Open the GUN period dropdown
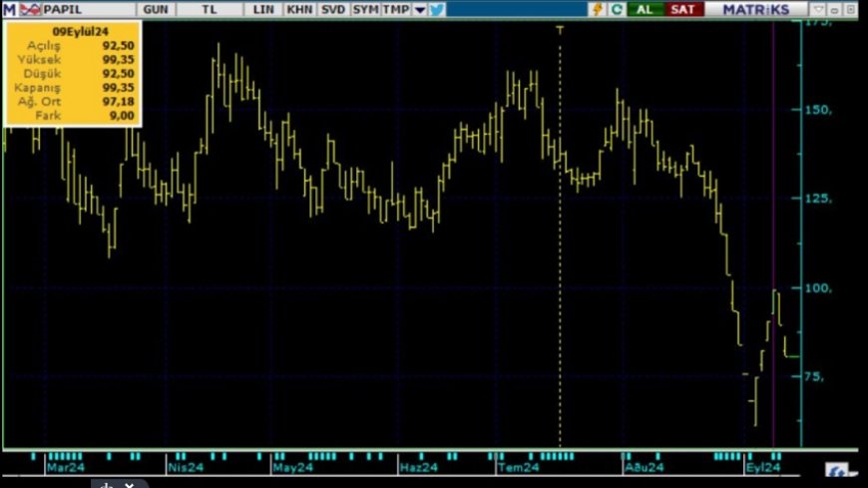868x488 pixels. point(156,9)
